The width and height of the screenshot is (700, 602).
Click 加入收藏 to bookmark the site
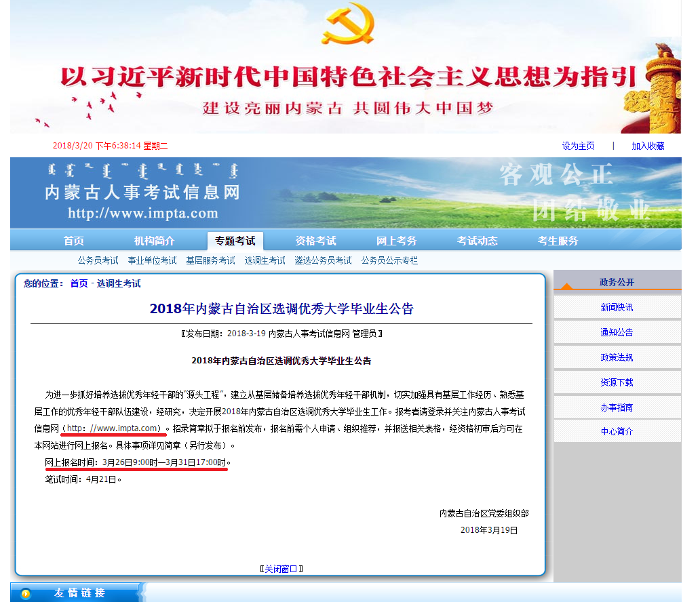pos(648,146)
